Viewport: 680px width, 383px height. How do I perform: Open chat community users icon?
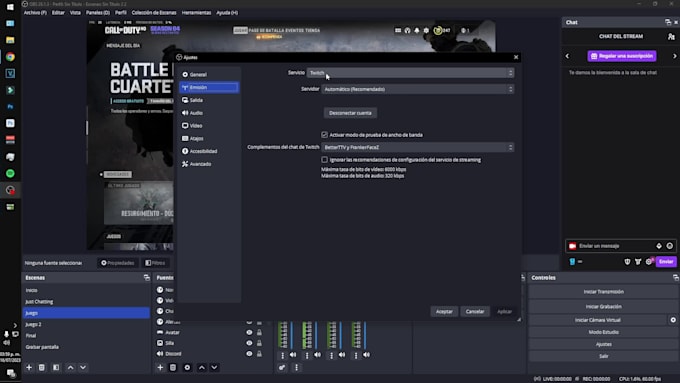tap(671, 37)
